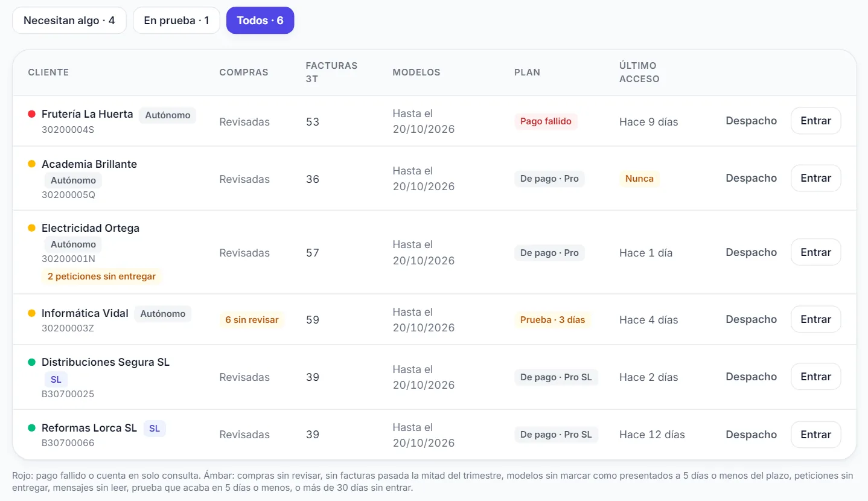
Task: Select the 'Necesitan algo · 4' filter tab
Action: pos(69,21)
